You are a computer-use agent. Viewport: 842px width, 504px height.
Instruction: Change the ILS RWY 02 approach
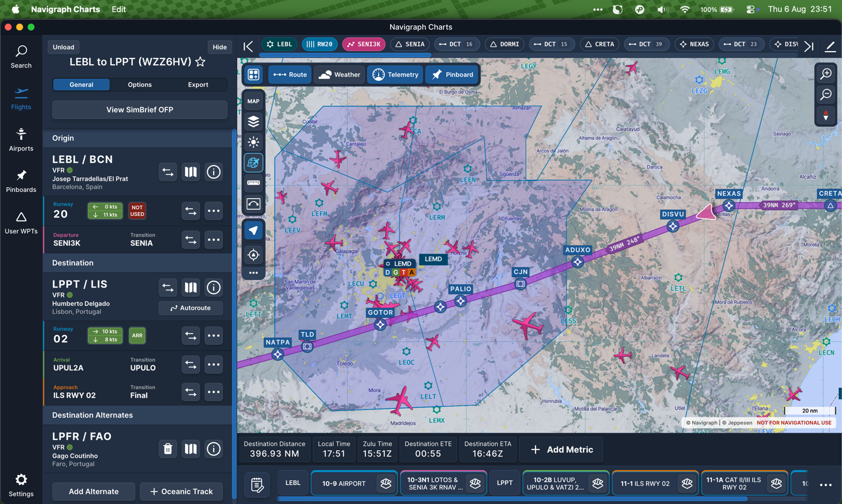191,392
